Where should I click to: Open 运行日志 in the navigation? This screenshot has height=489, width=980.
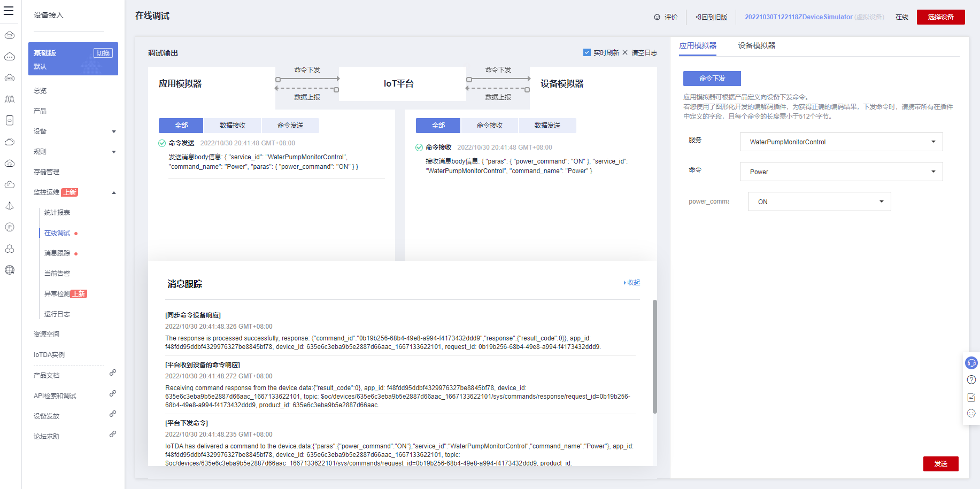(57, 314)
